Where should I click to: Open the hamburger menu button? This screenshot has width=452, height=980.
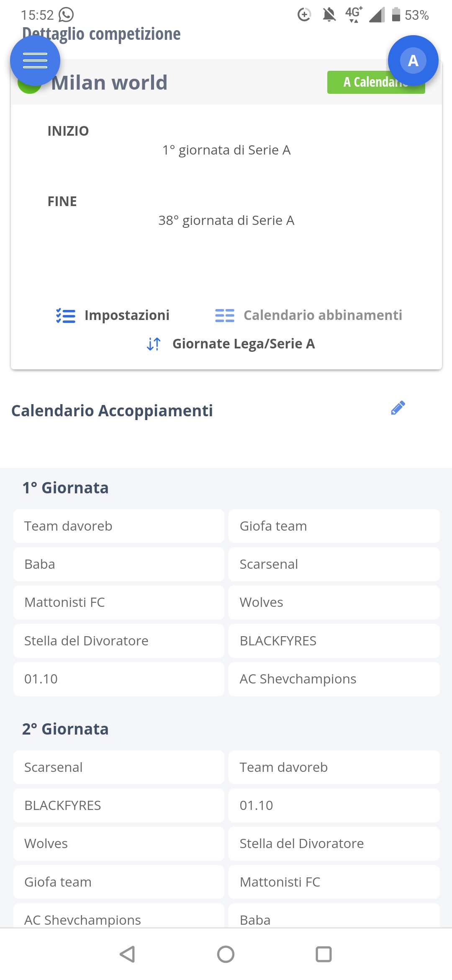(35, 61)
